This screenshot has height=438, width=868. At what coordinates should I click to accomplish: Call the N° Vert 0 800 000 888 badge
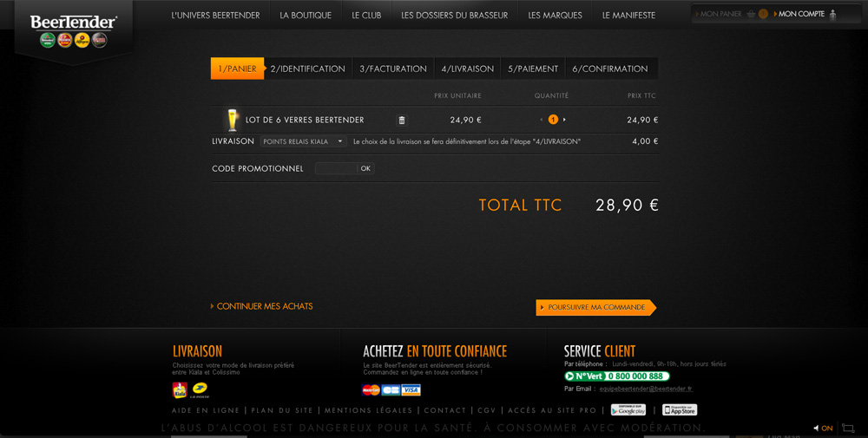click(x=616, y=376)
